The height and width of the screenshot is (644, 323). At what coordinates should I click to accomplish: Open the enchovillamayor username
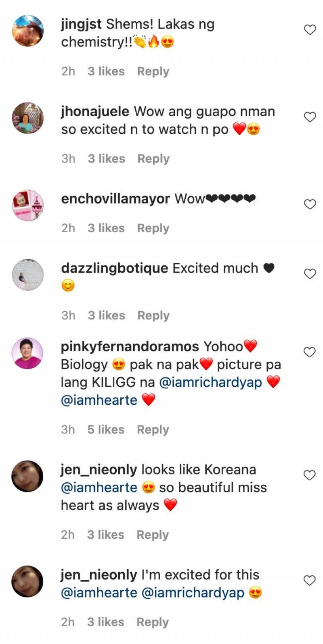(115, 199)
